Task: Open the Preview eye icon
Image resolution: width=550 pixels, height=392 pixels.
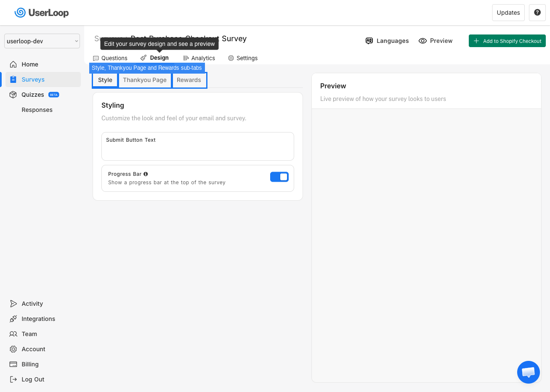Action: 422,41
